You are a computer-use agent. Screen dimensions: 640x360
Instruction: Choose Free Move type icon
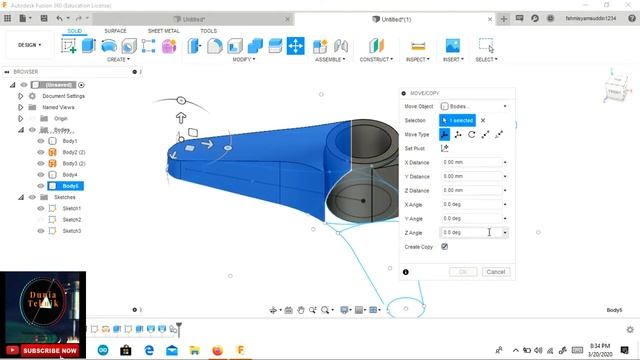pos(444,134)
